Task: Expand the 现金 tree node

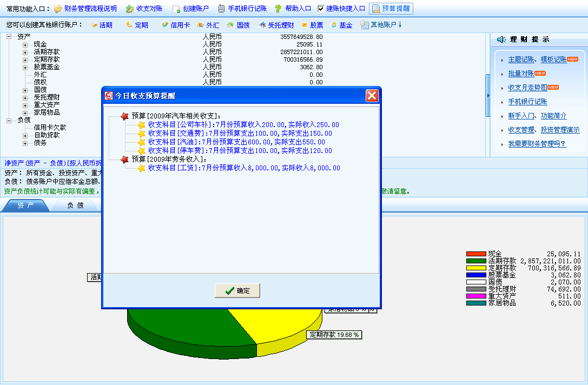Action: coord(25,44)
